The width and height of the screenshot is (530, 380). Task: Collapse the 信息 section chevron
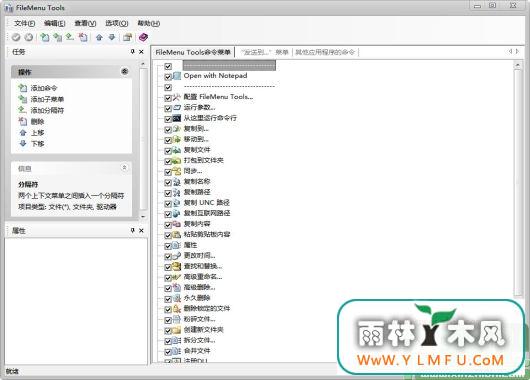(124, 167)
